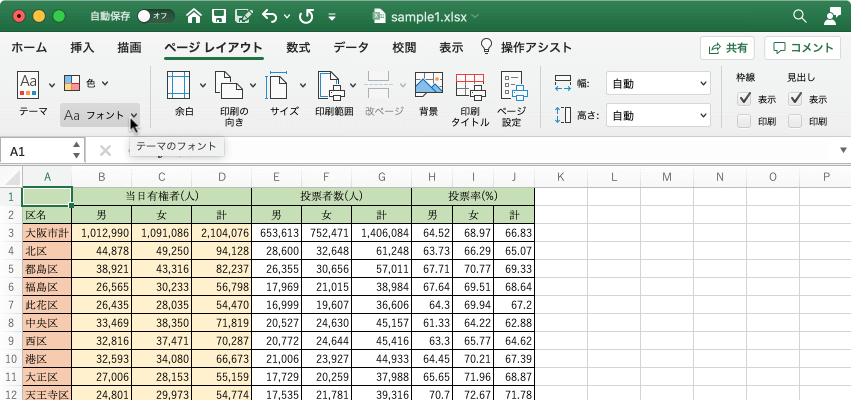
Task: Click the cell with value 2,104,076
Action: pos(221,233)
